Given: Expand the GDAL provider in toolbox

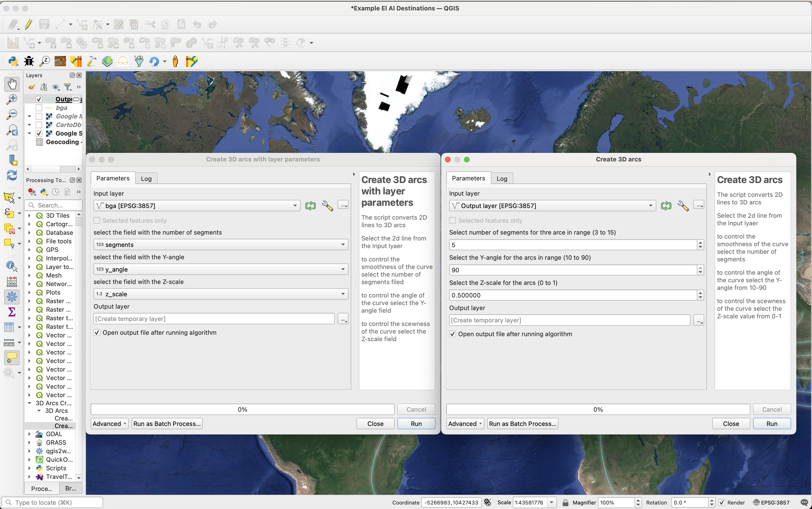Looking at the screenshot, I should (30, 434).
